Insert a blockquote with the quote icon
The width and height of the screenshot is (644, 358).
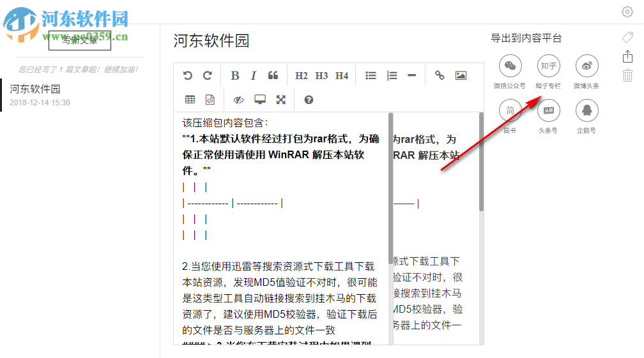(273, 75)
